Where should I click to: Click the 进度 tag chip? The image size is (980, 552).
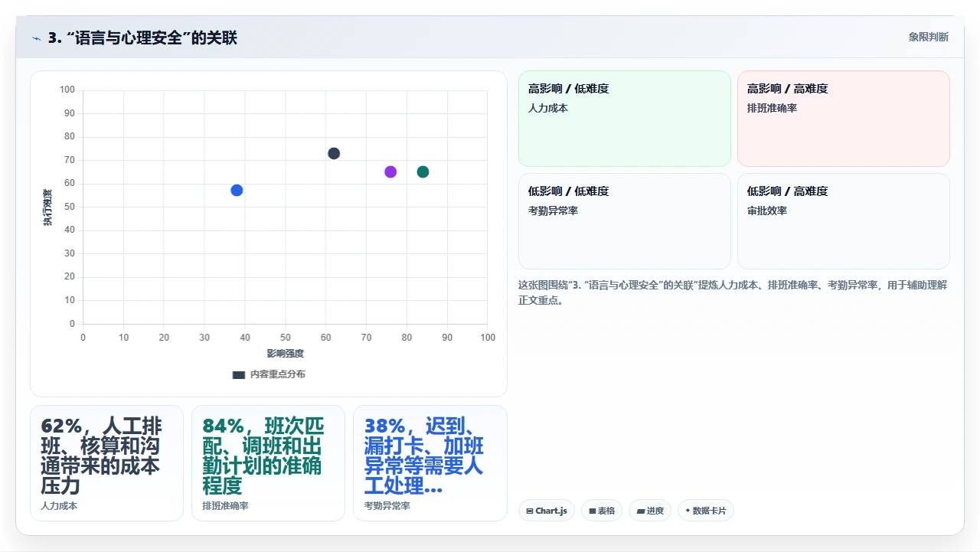pos(650,511)
